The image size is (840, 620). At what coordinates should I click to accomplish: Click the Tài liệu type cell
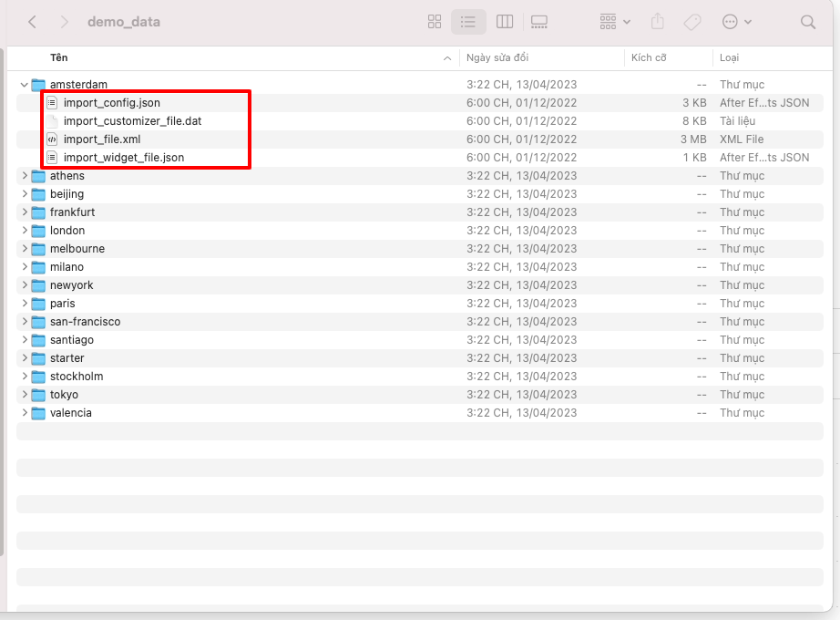pos(737,121)
